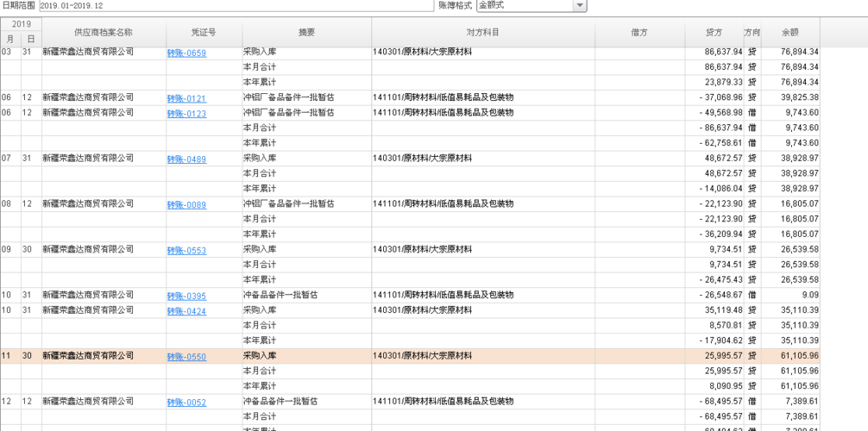The height and width of the screenshot is (431, 868).
Task: Select monthly total 8,570.81
Action: pyautogui.click(x=726, y=325)
